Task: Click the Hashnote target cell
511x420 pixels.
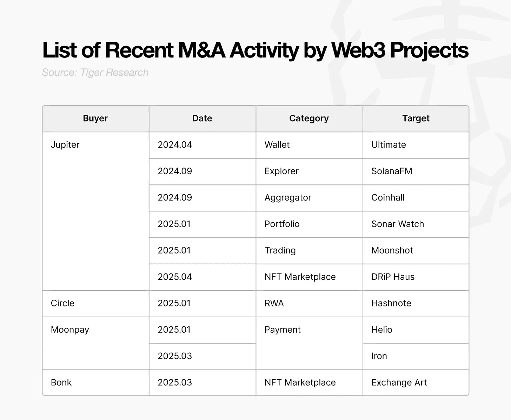Action: 391,303
